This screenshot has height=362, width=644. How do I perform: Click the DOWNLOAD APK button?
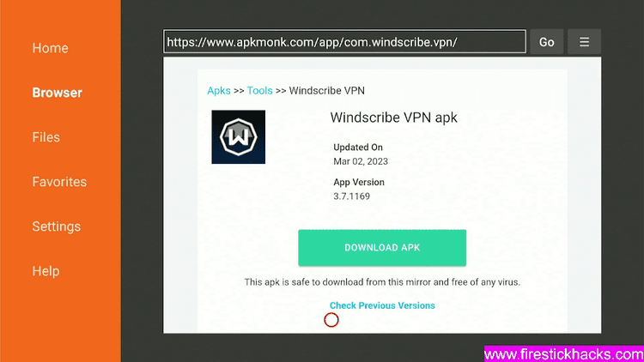382,248
